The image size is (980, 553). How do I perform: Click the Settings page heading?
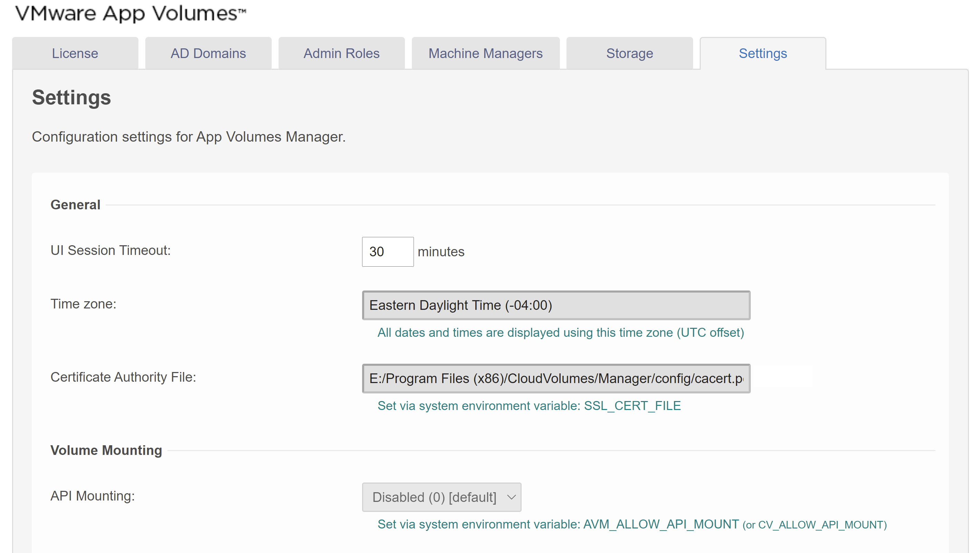coord(71,97)
